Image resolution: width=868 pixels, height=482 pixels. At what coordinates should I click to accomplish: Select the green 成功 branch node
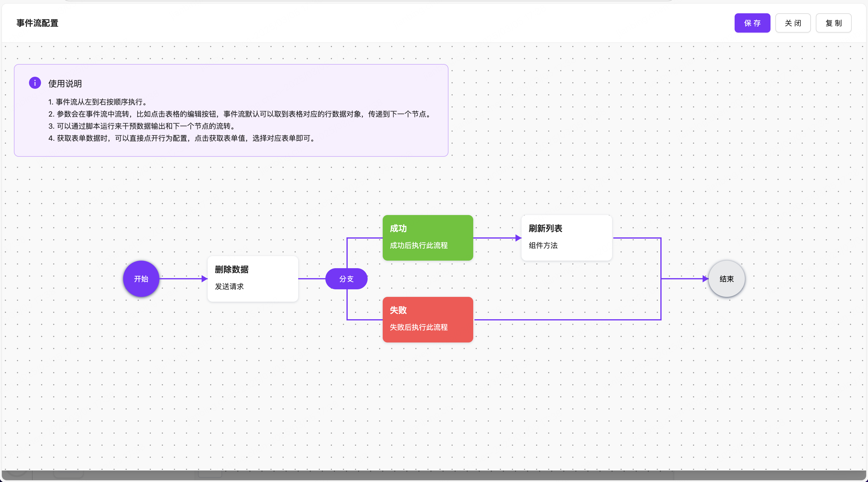(428, 238)
